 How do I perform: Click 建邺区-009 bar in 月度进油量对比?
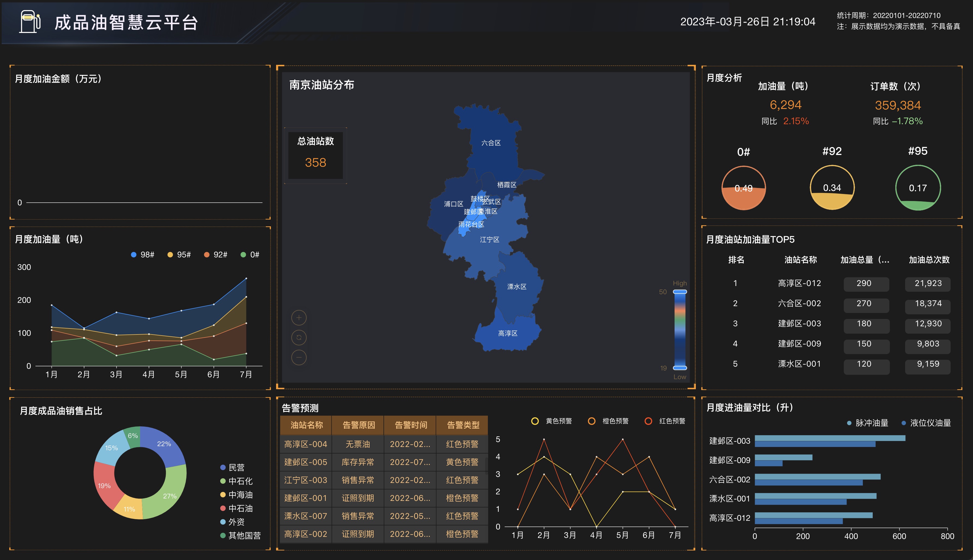click(784, 460)
